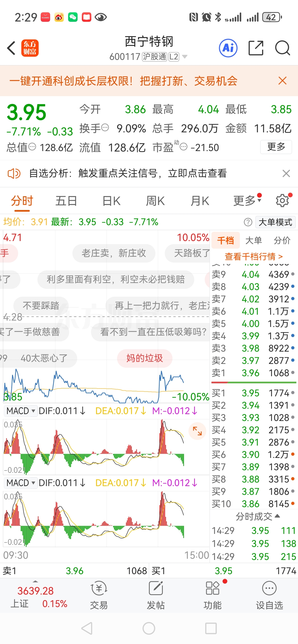Tap the L2 level badge

[x=174, y=57]
